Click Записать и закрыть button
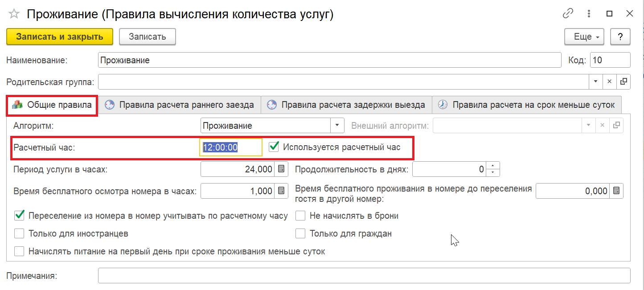Viewport: 644px width, 290px height. pyautogui.click(x=60, y=37)
